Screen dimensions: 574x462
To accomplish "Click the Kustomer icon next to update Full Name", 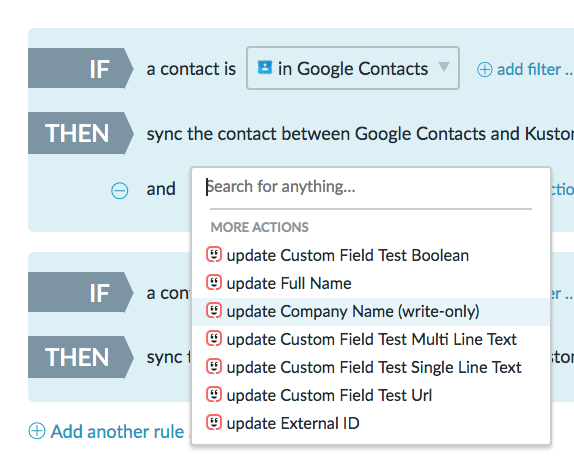I will click(x=214, y=283).
